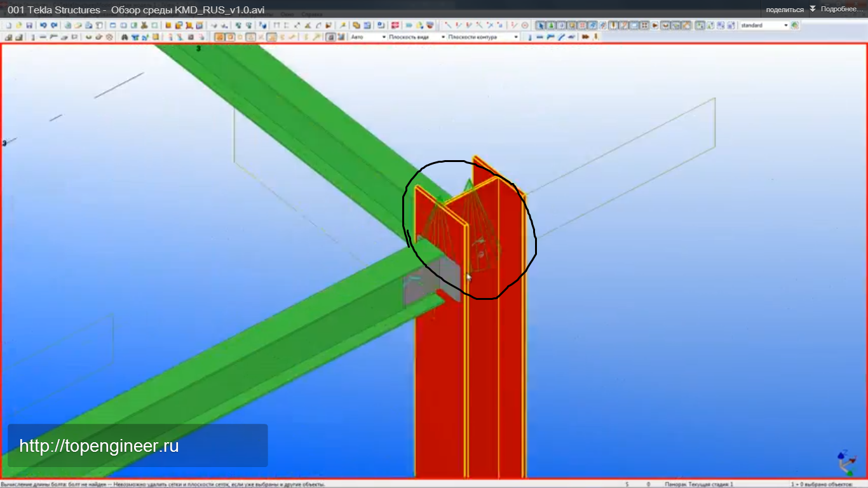The image size is (868, 488).
Task: Click the 'поделиться' share button
Action: pyautogui.click(x=785, y=10)
